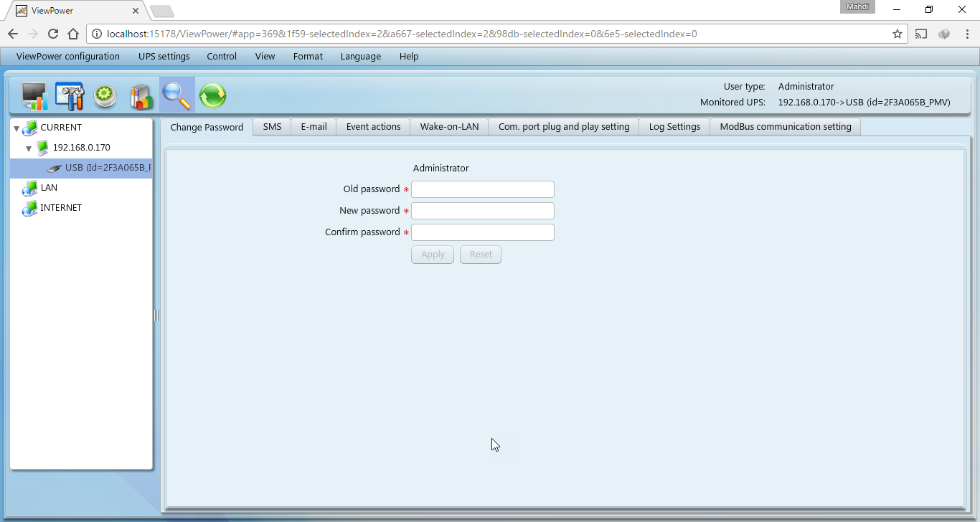This screenshot has height=522, width=980.
Task: Collapse the CURRENT tree node
Action: [17, 128]
